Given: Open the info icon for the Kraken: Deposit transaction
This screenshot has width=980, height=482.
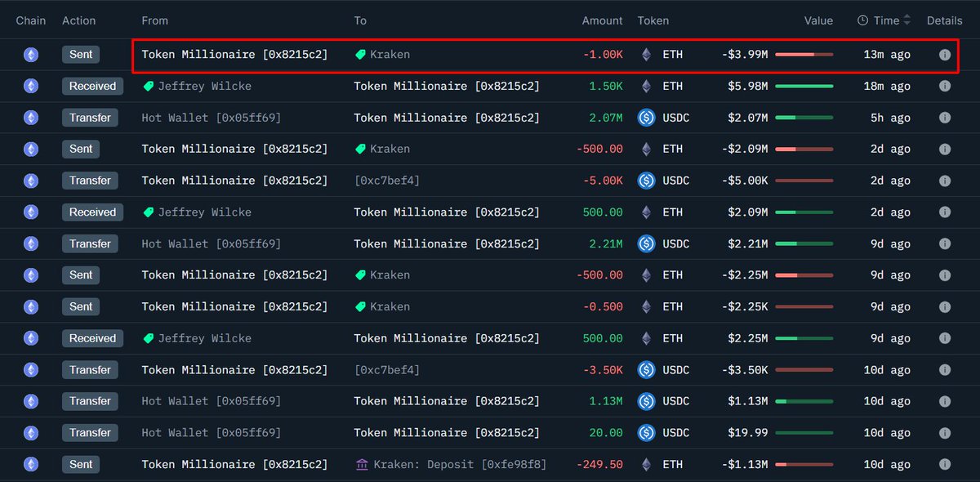Looking at the screenshot, I should 945,464.
